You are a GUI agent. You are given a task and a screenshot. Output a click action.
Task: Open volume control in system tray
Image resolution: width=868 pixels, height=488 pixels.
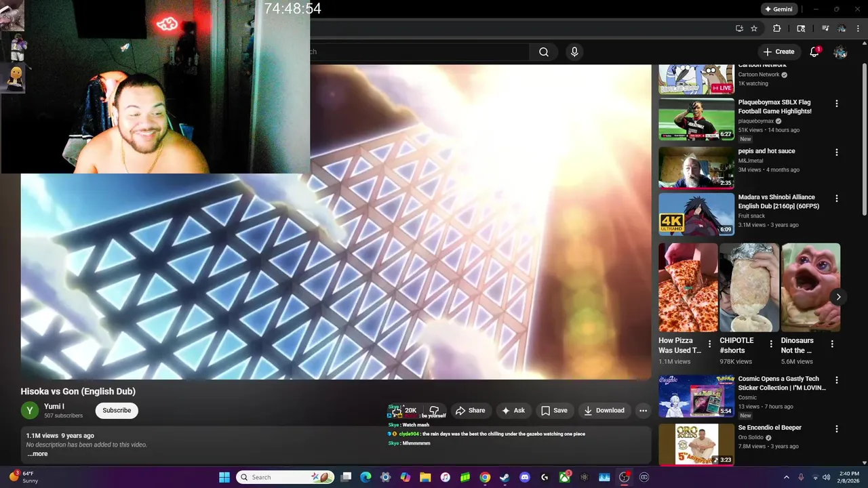point(826,477)
